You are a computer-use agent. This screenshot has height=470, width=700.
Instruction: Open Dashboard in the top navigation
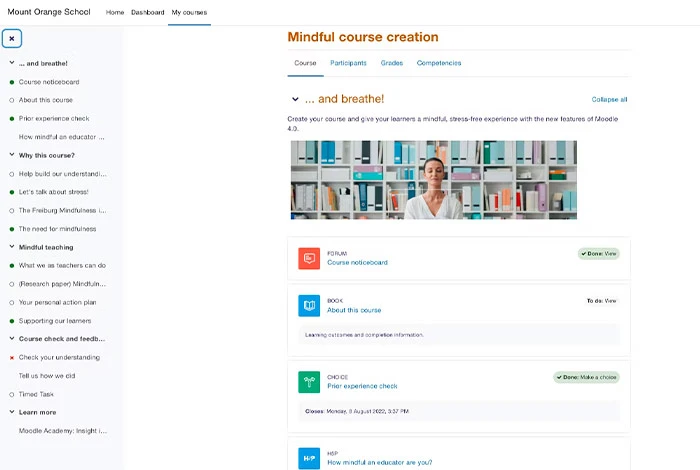point(148,12)
